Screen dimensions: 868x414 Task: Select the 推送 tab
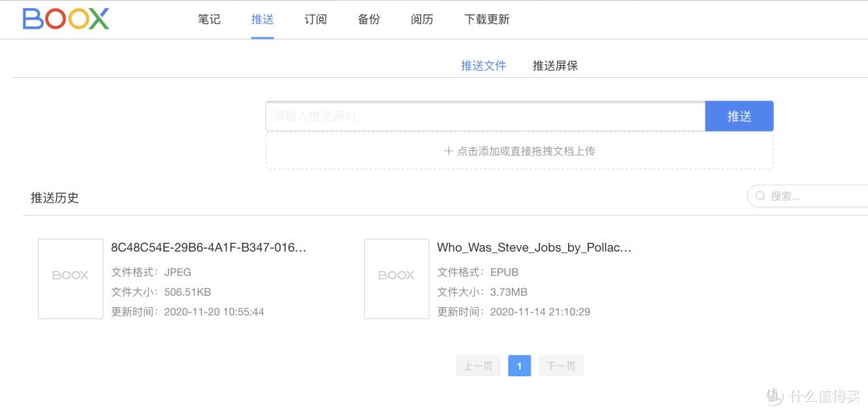point(262,19)
